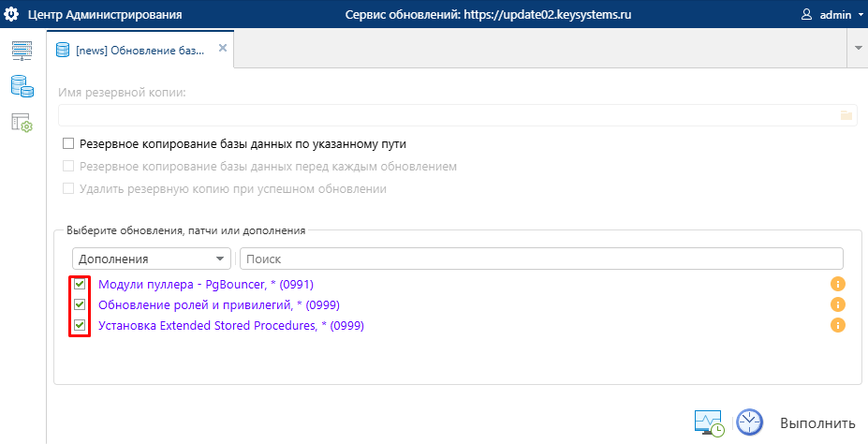Open the Дополнения dropdown

(152, 259)
